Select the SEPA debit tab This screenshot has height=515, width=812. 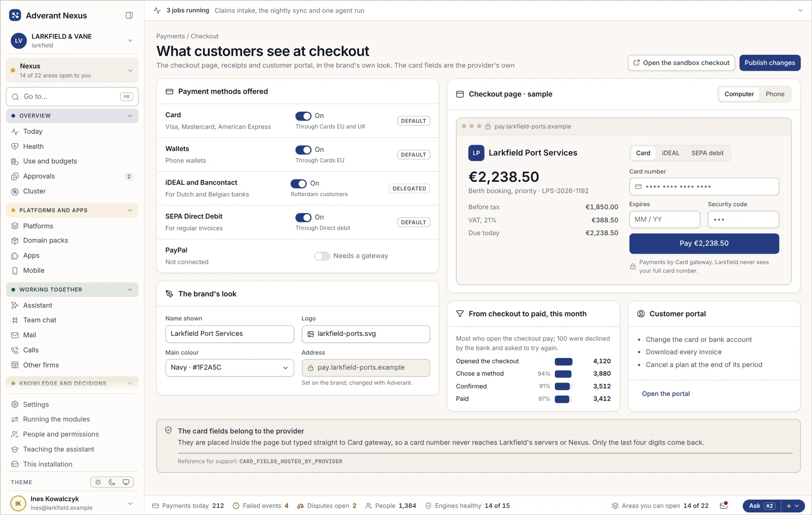[707, 153]
